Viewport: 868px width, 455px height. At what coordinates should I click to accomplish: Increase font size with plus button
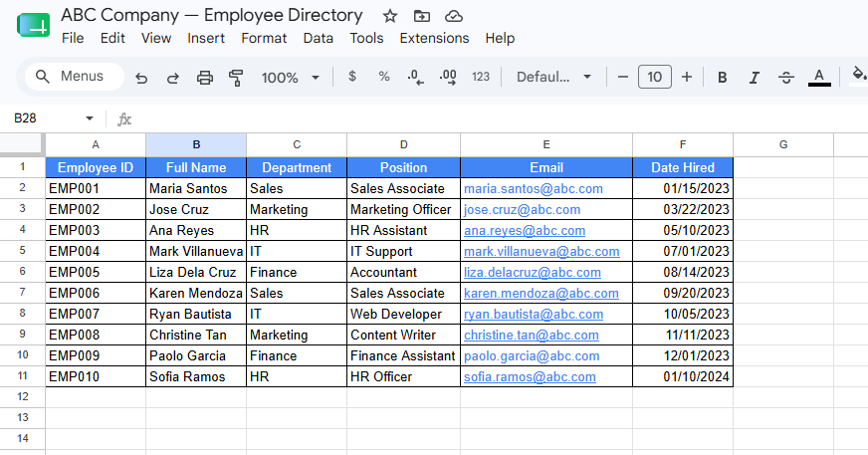[687, 77]
